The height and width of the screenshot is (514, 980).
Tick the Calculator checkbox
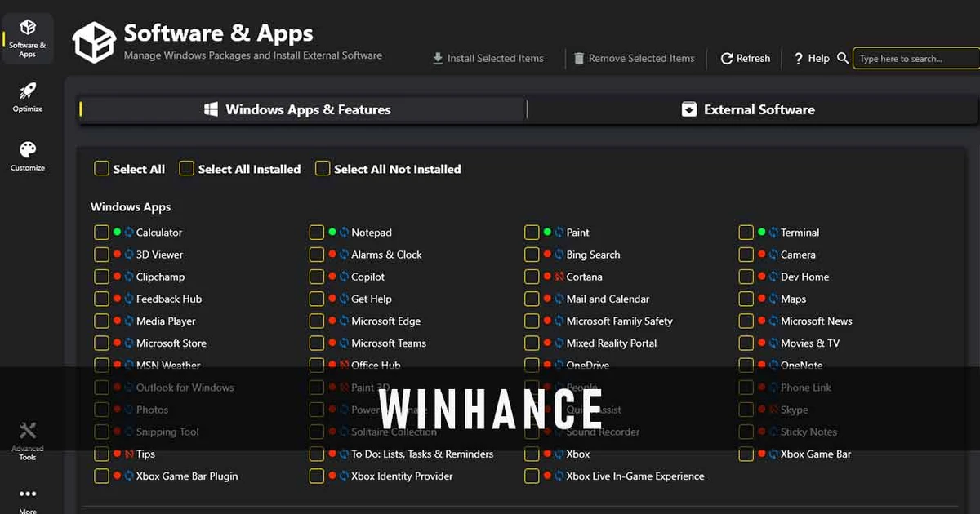101,233
